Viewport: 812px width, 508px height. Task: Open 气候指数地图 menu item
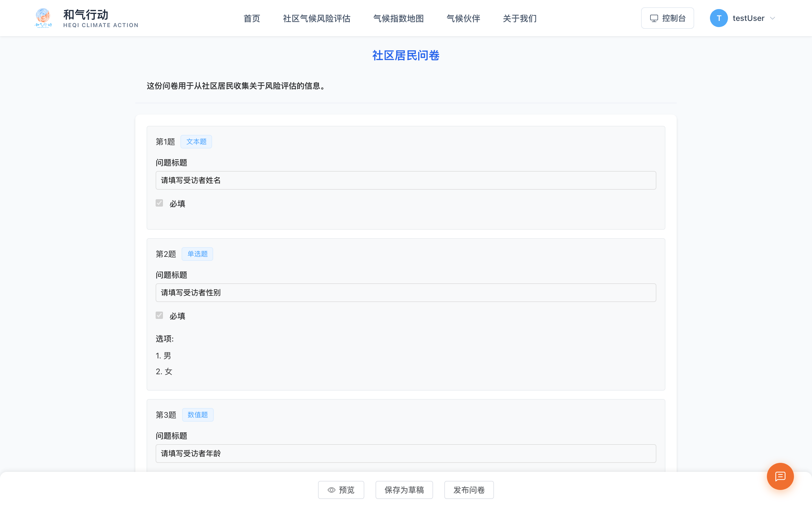pos(398,18)
